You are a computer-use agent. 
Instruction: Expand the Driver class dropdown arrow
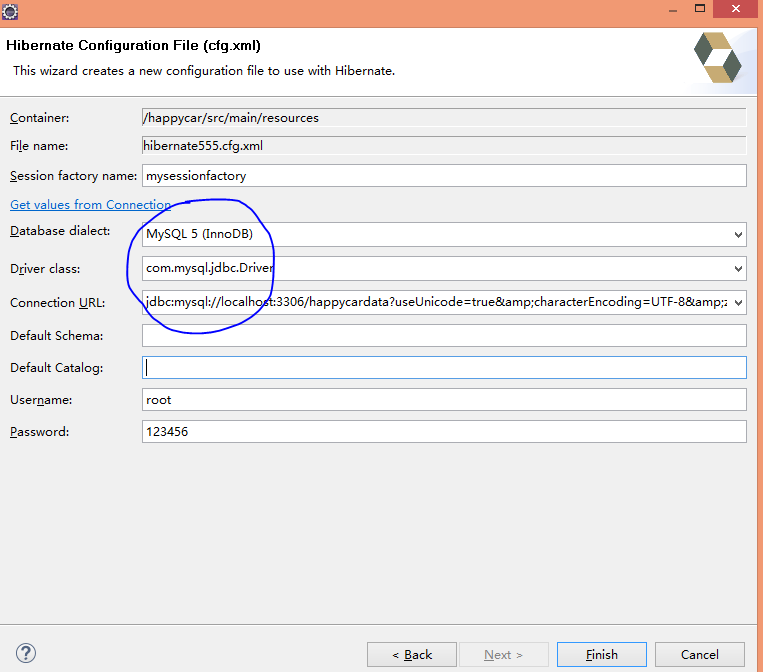point(738,269)
